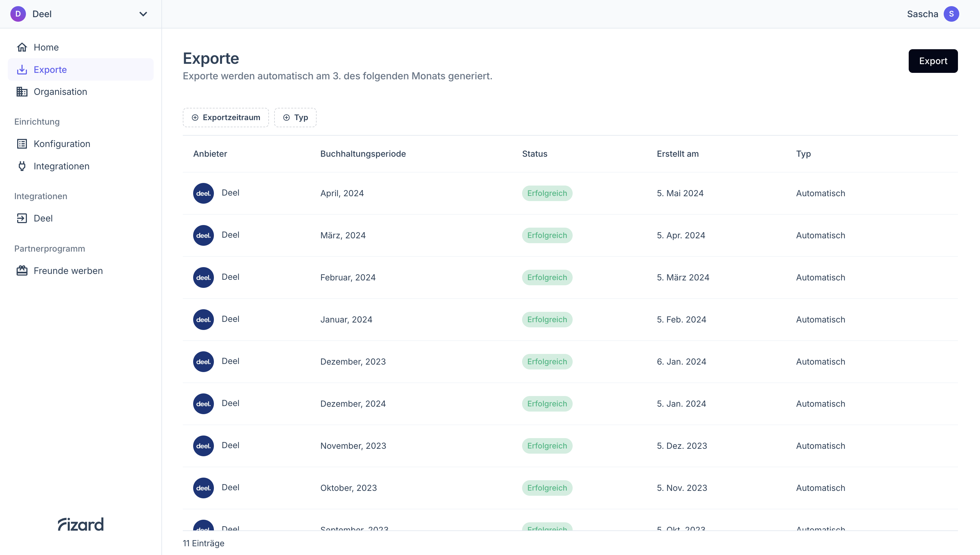Click the Sascha user avatar
The height and width of the screenshot is (555, 980).
(951, 14)
